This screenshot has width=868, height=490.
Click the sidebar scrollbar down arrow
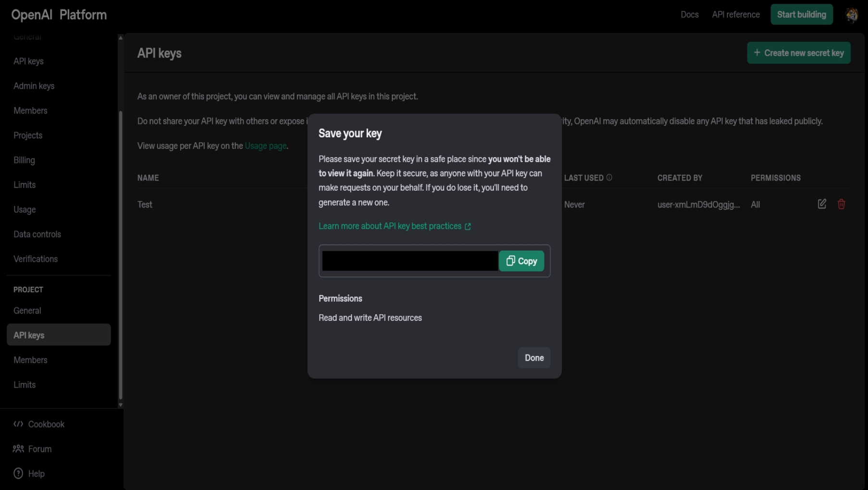click(121, 405)
